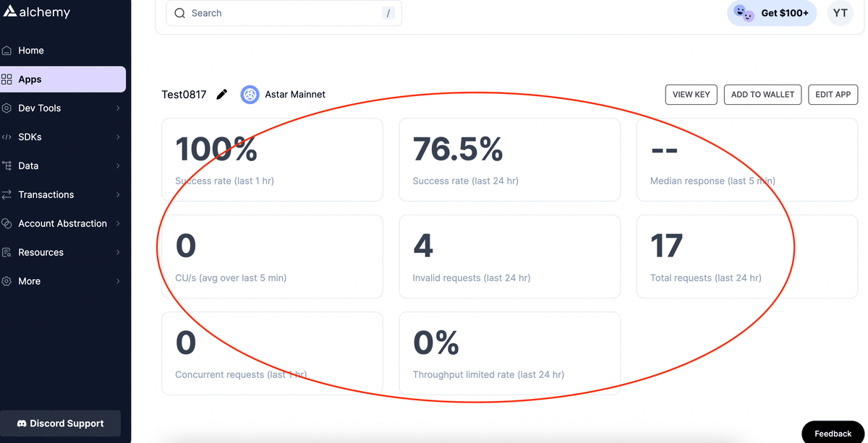Image resolution: width=868 pixels, height=443 pixels.
Task: Click the Test0817 app name
Action: [184, 95]
